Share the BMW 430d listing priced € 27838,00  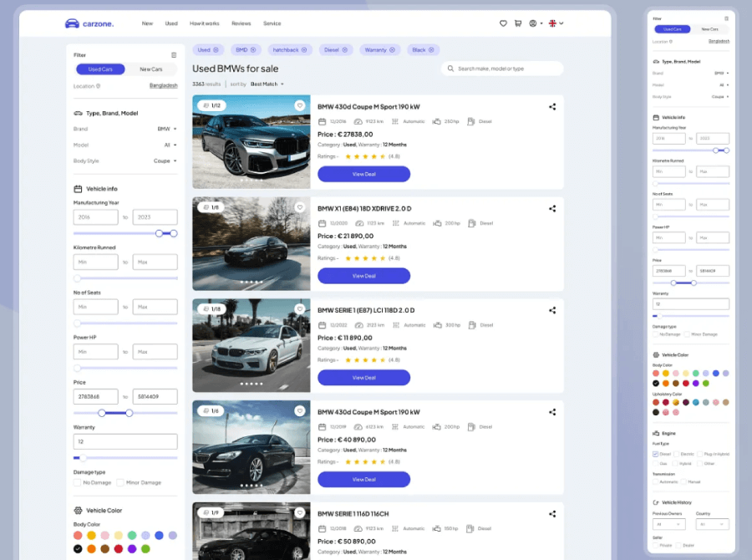coord(552,107)
